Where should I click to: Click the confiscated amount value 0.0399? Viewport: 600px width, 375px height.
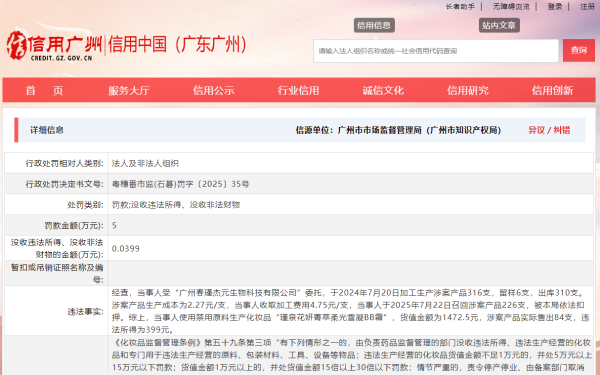[126, 249]
